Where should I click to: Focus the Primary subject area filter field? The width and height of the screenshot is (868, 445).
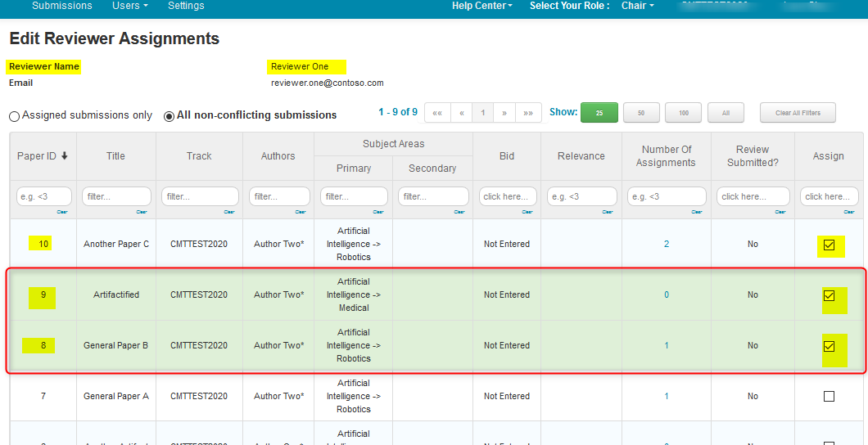pos(354,196)
